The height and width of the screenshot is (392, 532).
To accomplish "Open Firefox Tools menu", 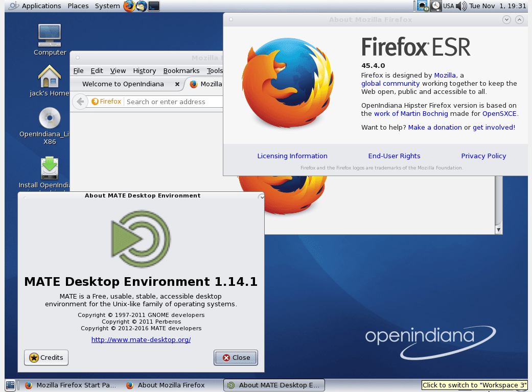I will pyautogui.click(x=215, y=70).
